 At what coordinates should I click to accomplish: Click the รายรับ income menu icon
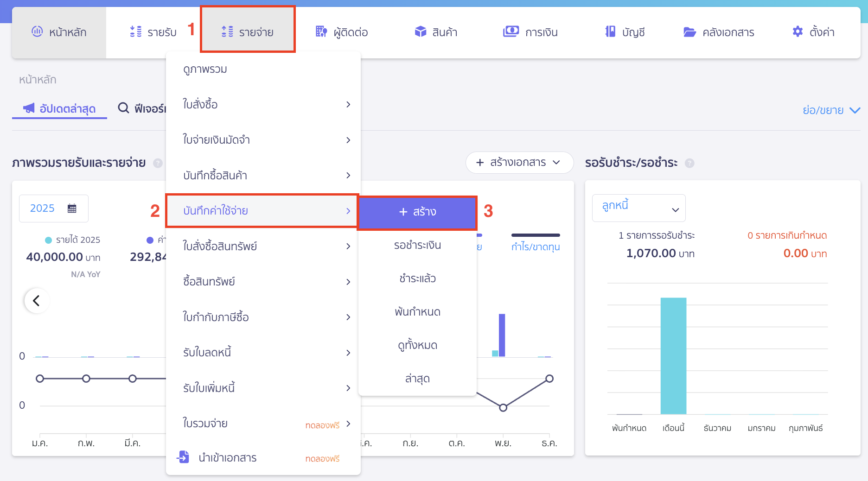(135, 32)
